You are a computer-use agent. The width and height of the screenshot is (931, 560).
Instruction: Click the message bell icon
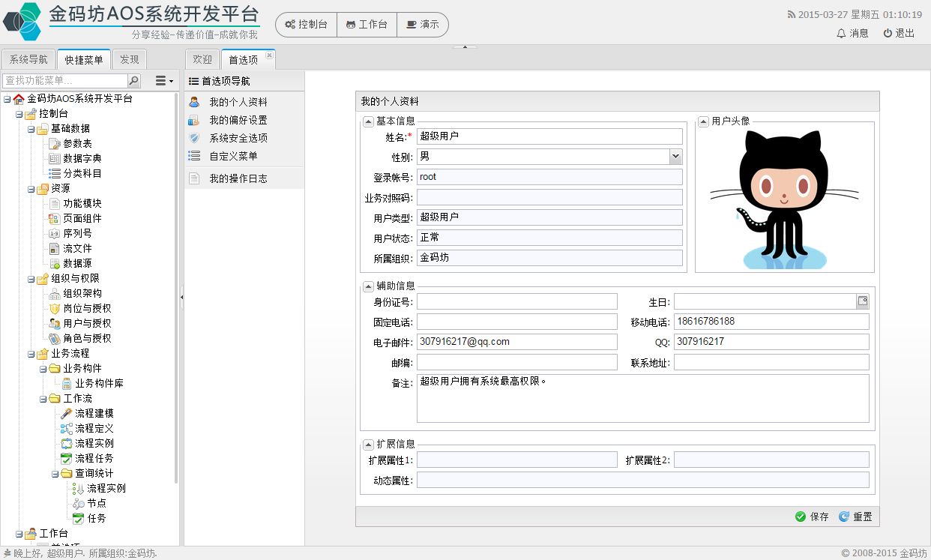(841, 33)
